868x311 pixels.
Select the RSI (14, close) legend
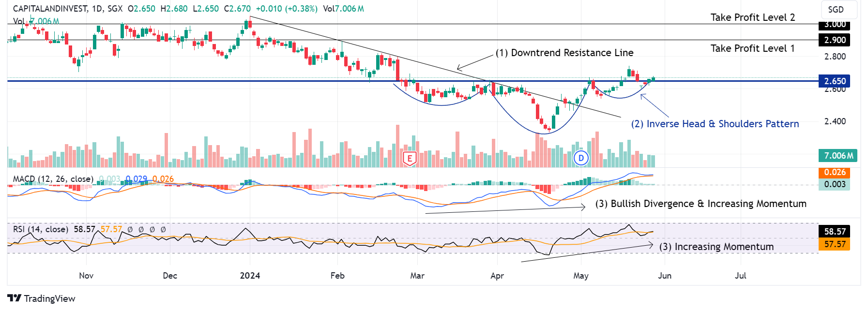(40, 229)
